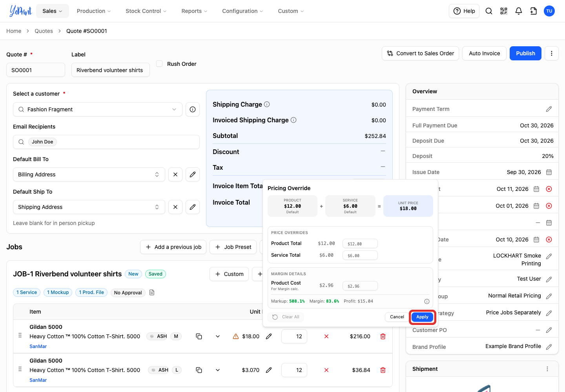Edit the Default Bill To address pencil
This screenshot has width=565, height=392.
(x=193, y=174)
